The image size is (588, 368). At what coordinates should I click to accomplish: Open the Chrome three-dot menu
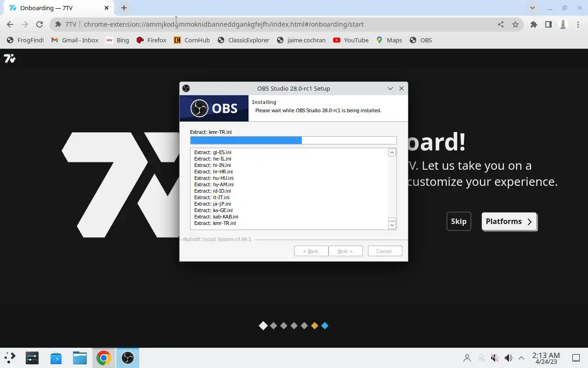click(x=578, y=24)
